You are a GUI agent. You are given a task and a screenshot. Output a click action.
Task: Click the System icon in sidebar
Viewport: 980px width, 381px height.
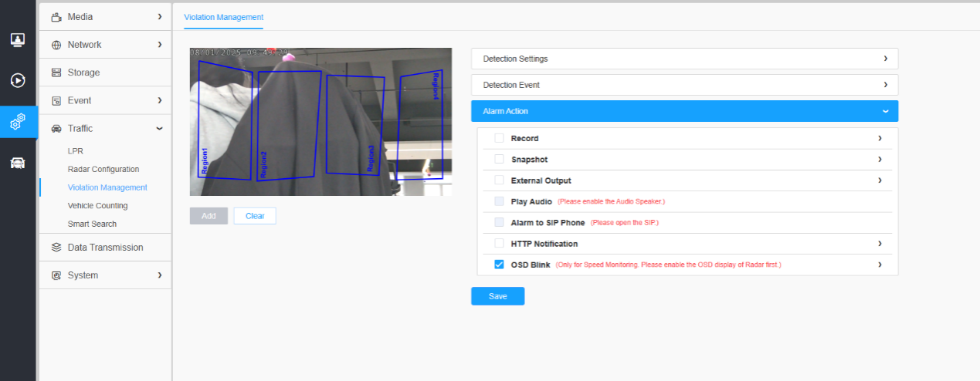click(56, 275)
